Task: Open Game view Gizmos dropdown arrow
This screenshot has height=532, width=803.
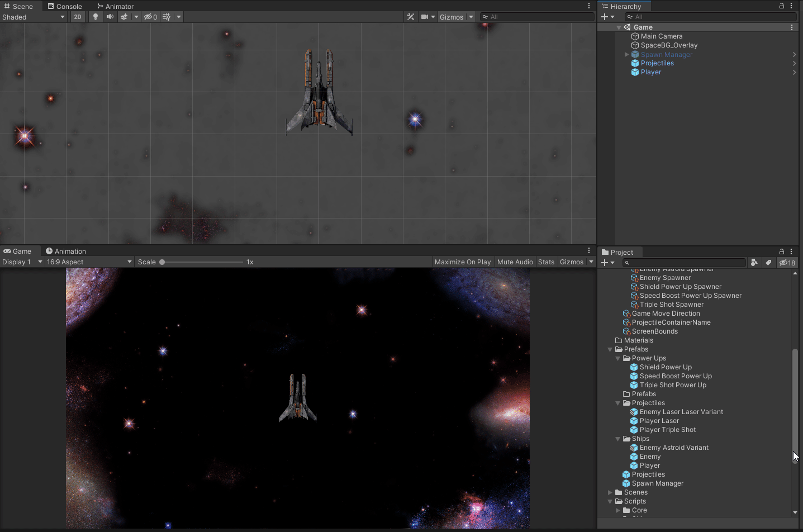Action: [x=591, y=262]
